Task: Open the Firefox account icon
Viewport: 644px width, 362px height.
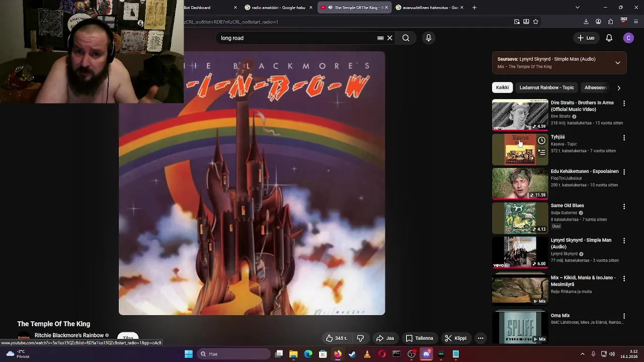Action: (598, 22)
